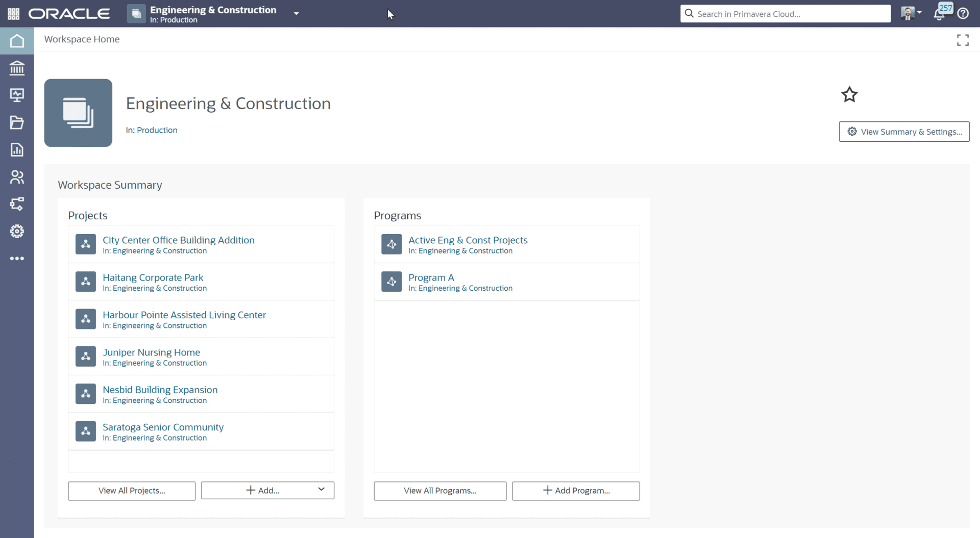
Task: Click the large workspace tile icon
Action: (78, 113)
